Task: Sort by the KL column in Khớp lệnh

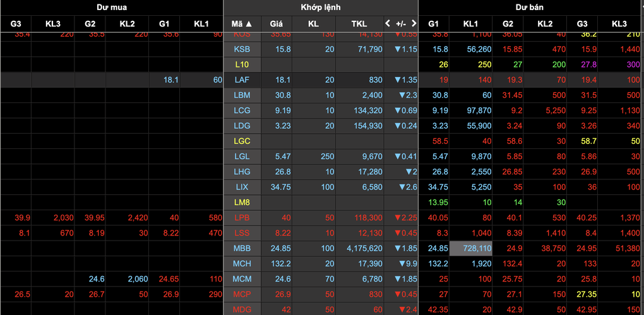Action: point(313,24)
